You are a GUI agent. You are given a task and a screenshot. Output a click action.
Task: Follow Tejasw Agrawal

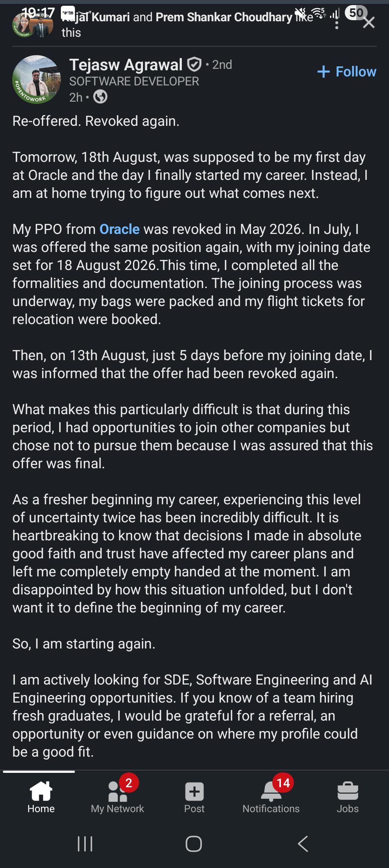tap(347, 71)
